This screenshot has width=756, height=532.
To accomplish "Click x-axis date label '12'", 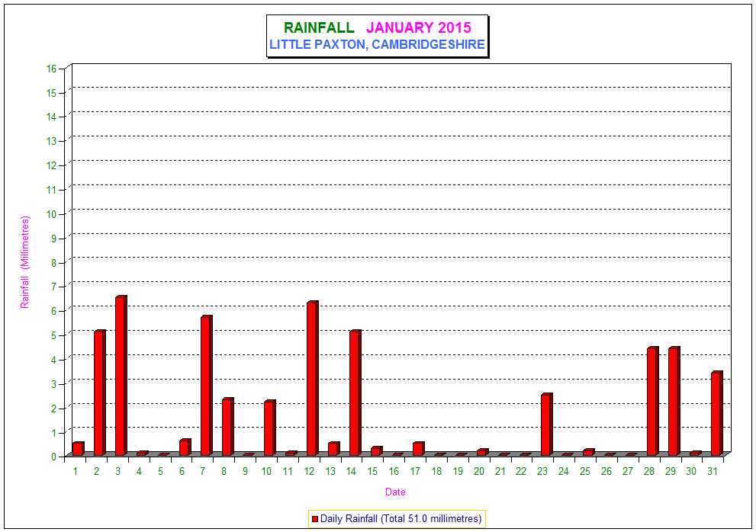I will click(309, 472).
